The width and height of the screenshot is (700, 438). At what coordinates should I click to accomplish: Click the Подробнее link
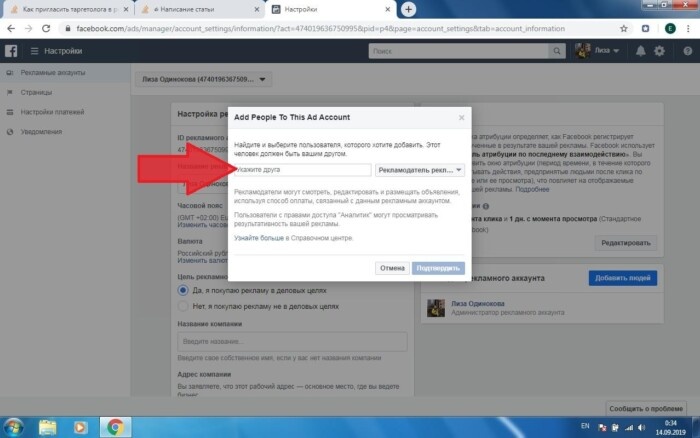pos(532,189)
